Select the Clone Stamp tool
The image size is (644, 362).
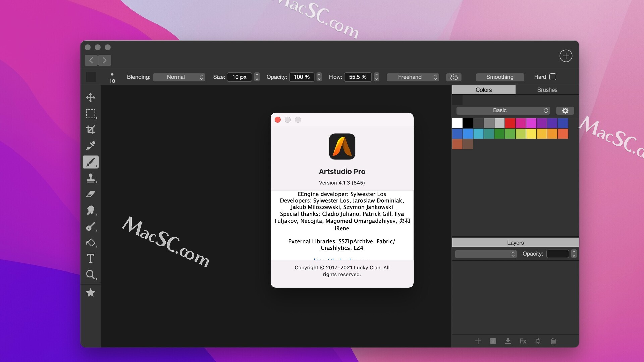91,178
